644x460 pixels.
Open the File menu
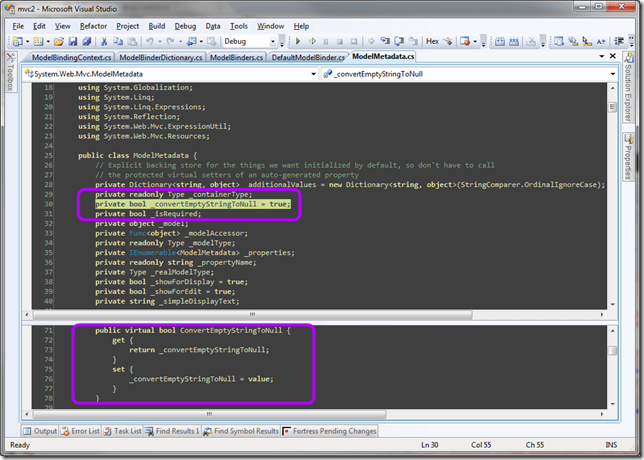coord(18,26)
